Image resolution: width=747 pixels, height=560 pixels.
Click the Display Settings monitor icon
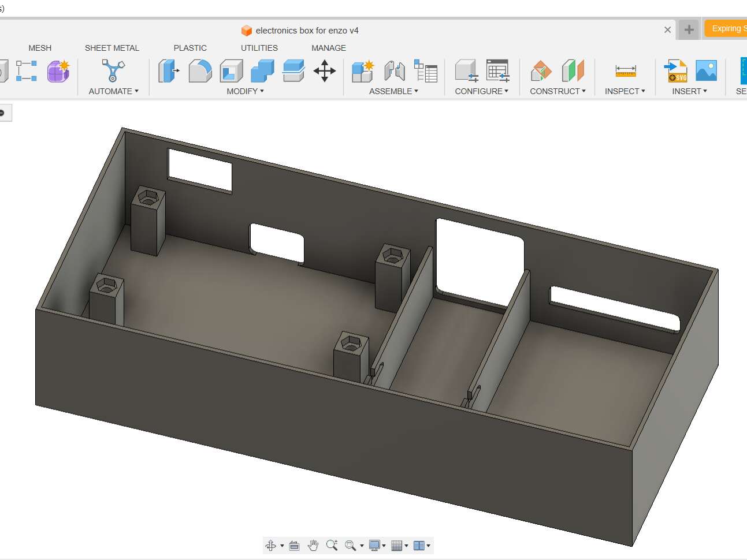point(374,546)
